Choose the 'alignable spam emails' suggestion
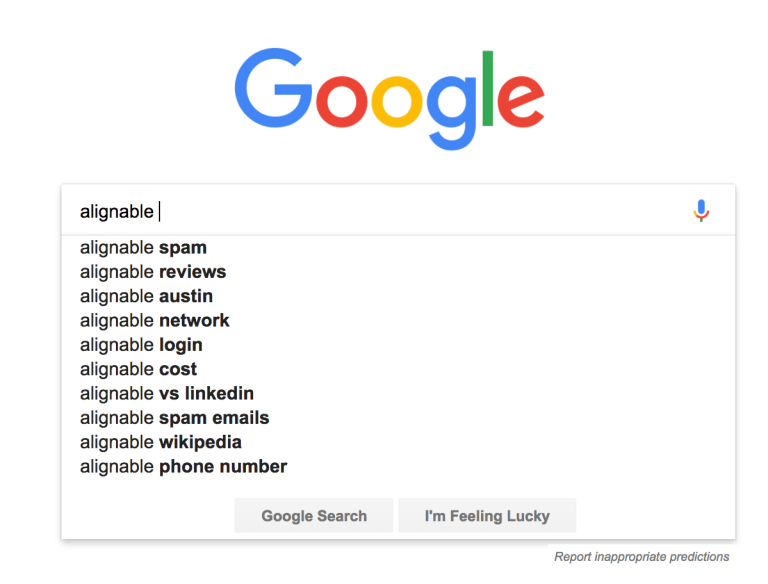This screenshot has width=768, height=584. tap(174, 418)
